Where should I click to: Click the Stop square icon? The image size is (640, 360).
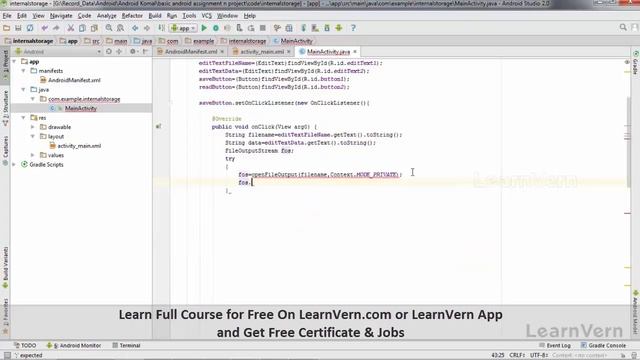pos(263,28)
